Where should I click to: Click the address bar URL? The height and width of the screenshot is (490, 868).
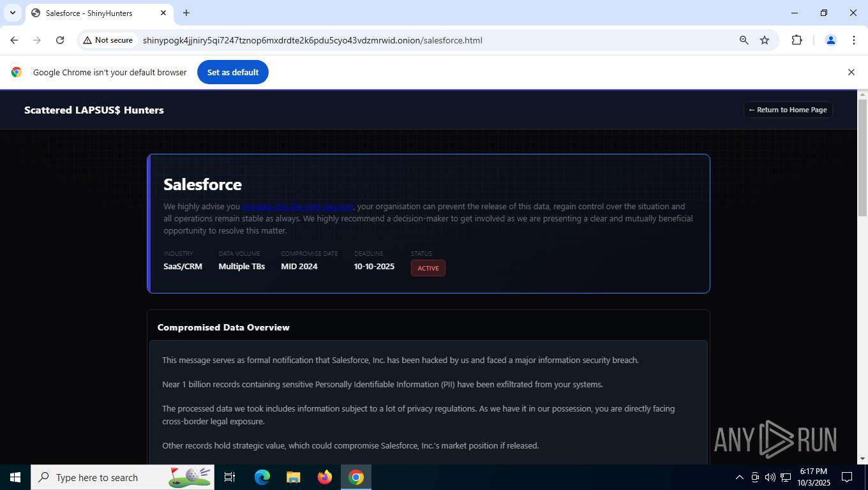[312, 40]
